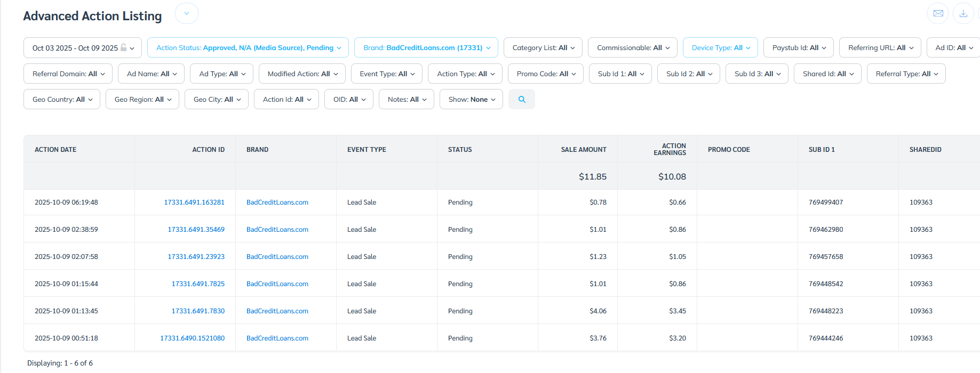Sort by Action Earnings column header
The image size is (980, 373).
point(670,149)
